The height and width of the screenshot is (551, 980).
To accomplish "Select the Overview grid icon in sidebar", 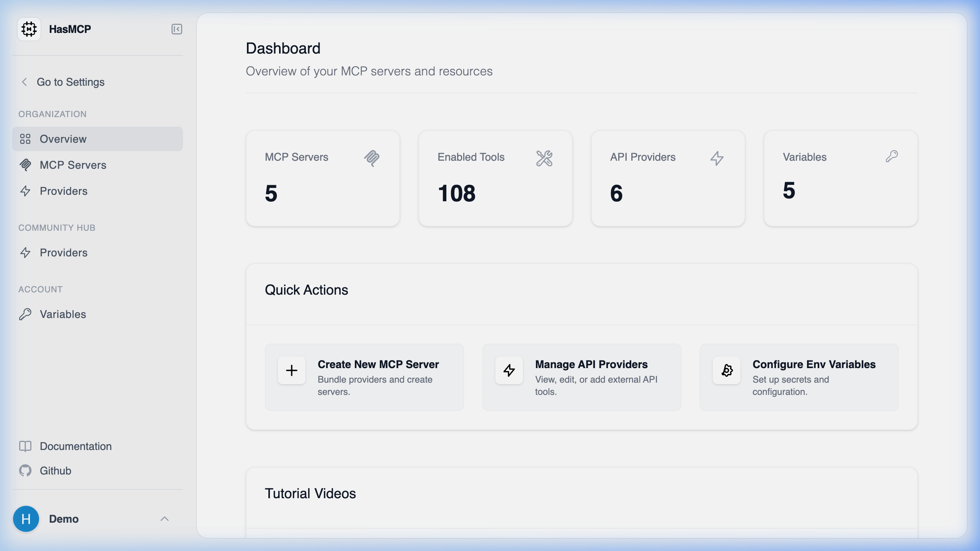I will pyautogui.click(x=26, y=139).
